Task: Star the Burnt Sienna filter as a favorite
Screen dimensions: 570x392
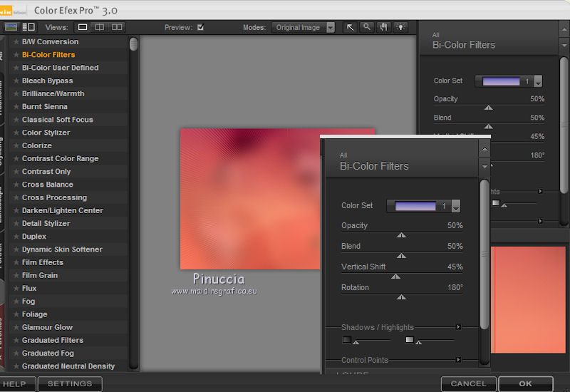Action: point(16,106)
